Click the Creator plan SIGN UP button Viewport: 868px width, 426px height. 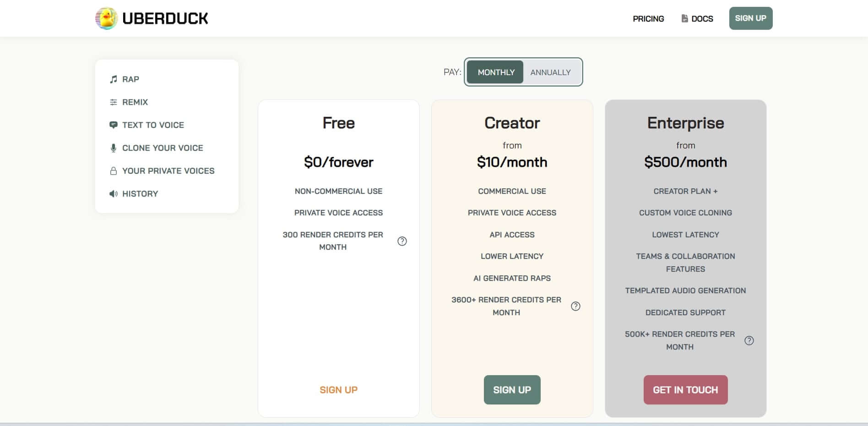click(x=512, y=390)
